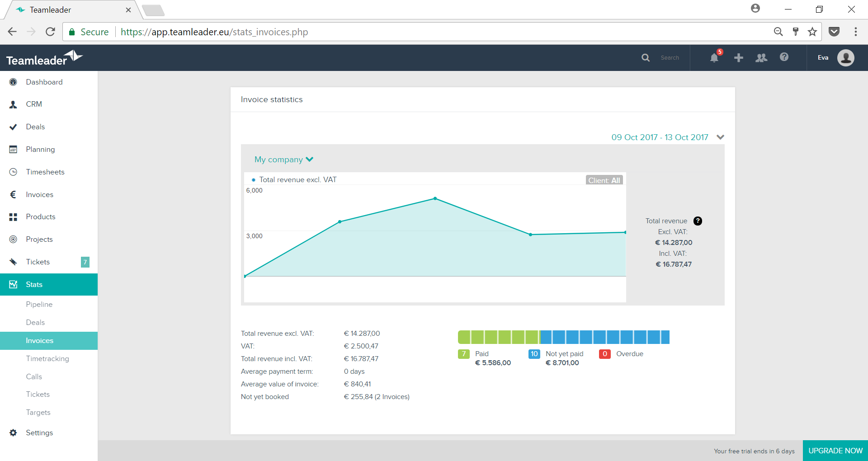Click the plus quick-add icon
The image size is (868, 461).
pyautogui.click(x=739, y=58)
